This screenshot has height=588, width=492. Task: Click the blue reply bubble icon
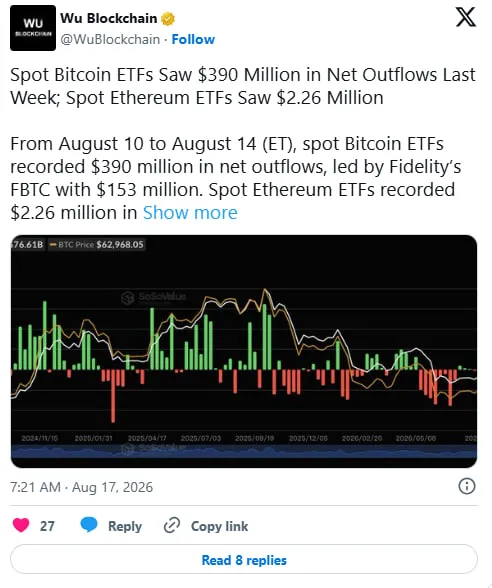coord(89,525)
